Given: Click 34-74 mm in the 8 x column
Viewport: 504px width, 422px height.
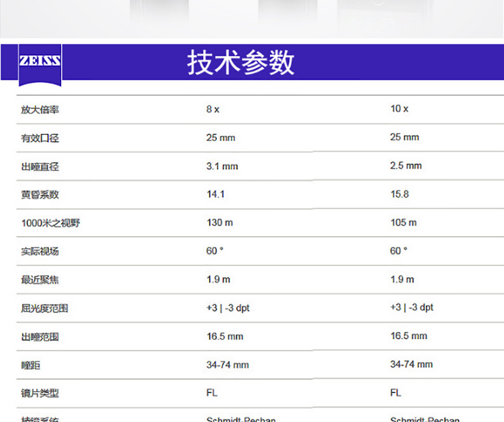Looking at the screenshot, I should tap(228, 365).
